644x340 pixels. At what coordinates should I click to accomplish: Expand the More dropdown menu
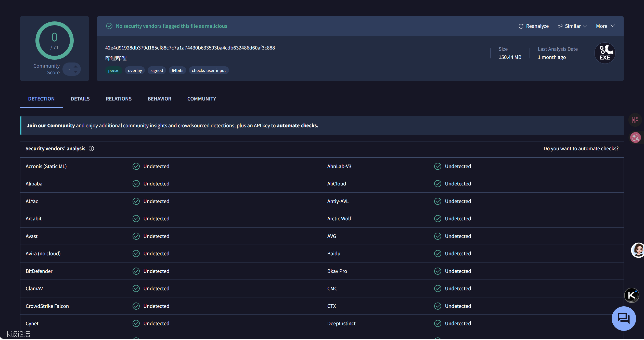click(x=605, y=26)
